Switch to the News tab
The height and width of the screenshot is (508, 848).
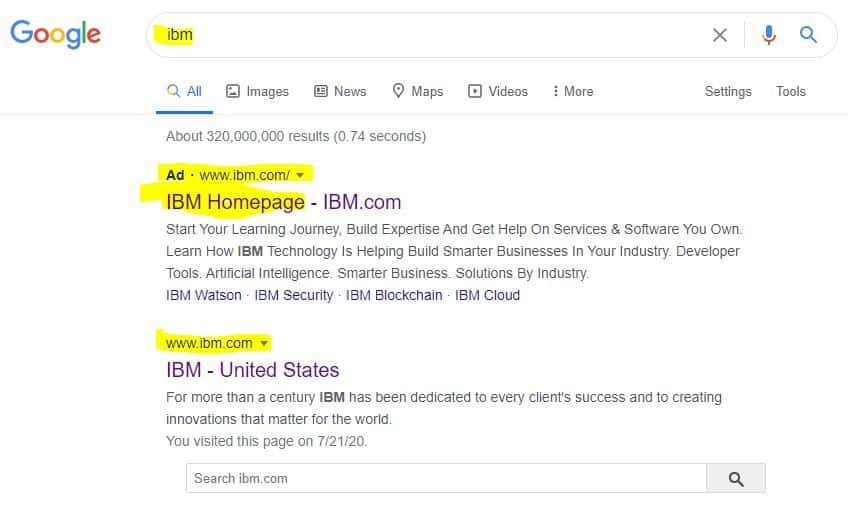pos(340,91)
